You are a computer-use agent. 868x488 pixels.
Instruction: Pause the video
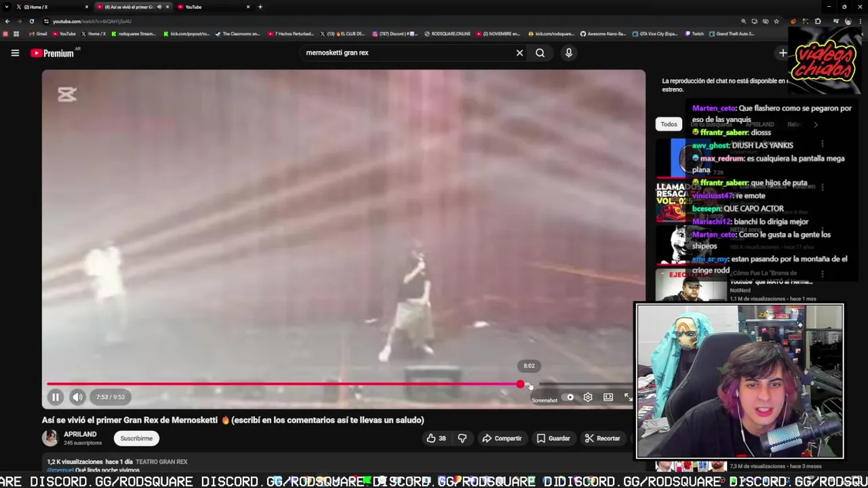(x=56, y=397)
